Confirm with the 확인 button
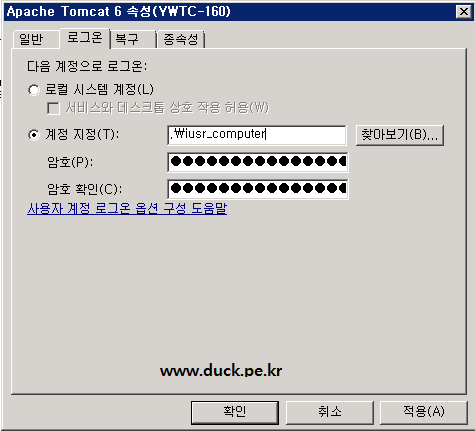475x431 pixels. 235,412
